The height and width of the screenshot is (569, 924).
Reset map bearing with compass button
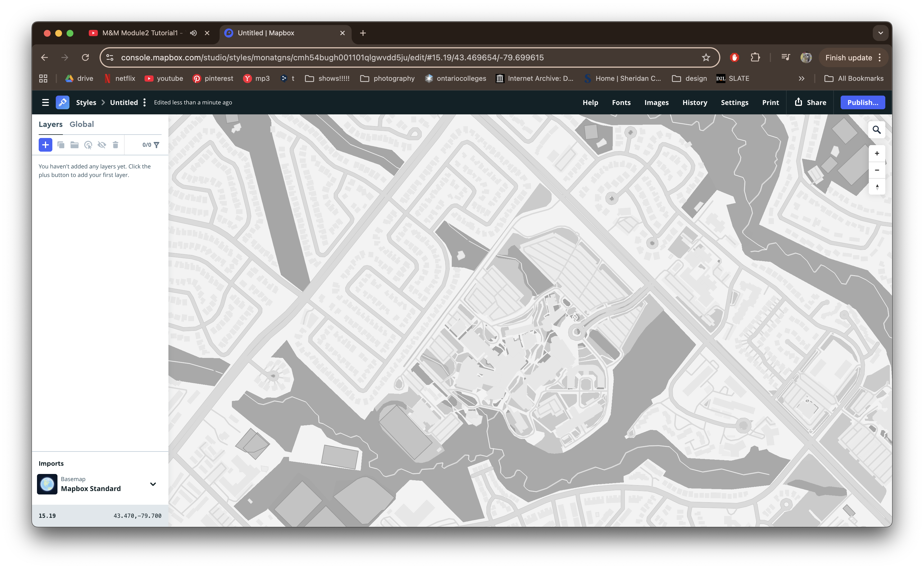(x=876, y=187)
